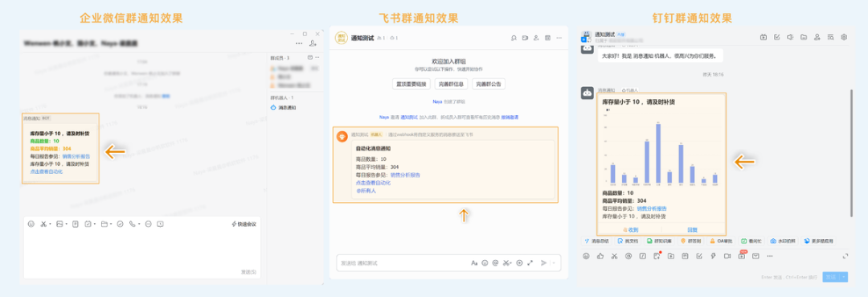Open dropdown next to DingTalk 发送 button
This screenshot has height=297, width=868.
pyautogui.click(x=844, y=277)
